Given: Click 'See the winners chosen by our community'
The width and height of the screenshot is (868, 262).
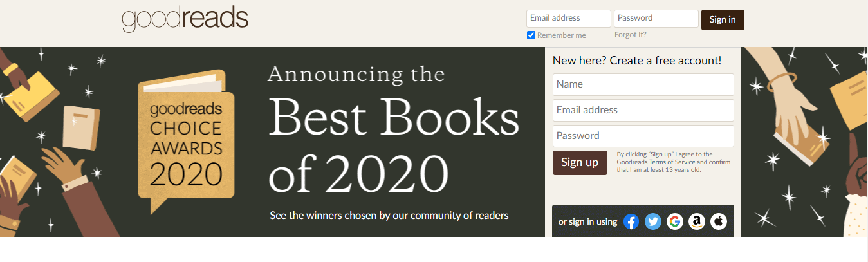Looking at the screenshot, I should 389,215.
